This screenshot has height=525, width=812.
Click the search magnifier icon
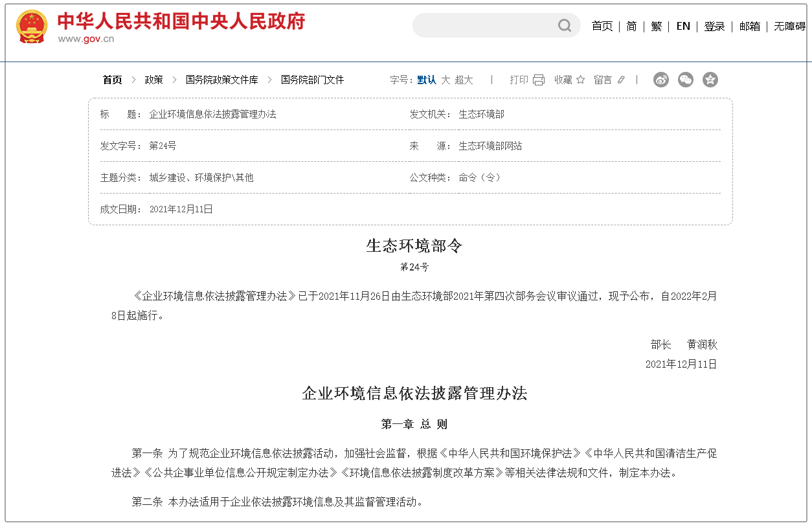[x=565, y=26]
